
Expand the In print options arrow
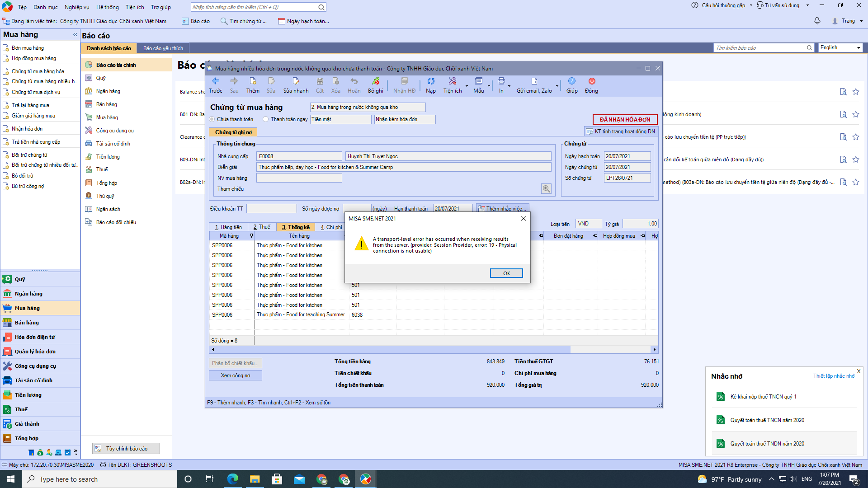click(x=509, y=86)
